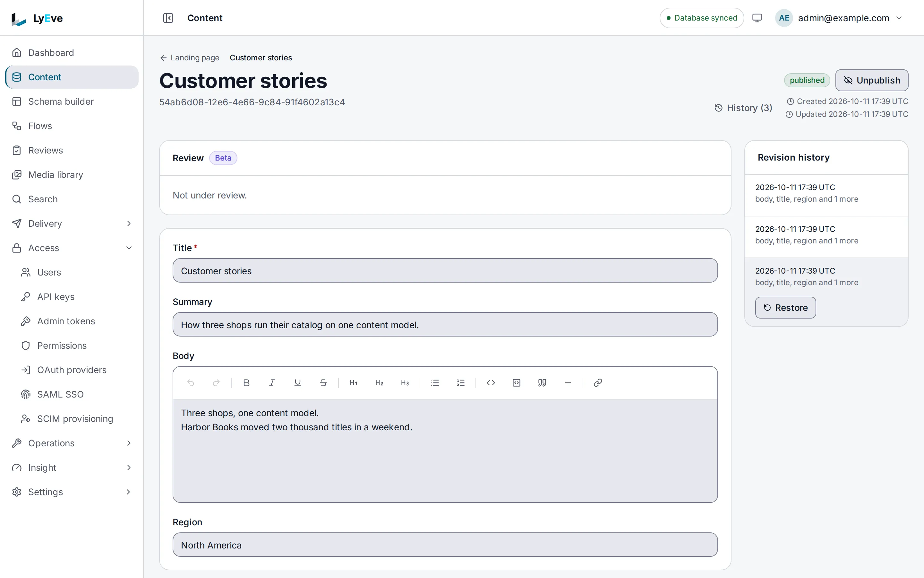Open the Media library
Viewport: 924px width, 578px height.
point(72,175)
